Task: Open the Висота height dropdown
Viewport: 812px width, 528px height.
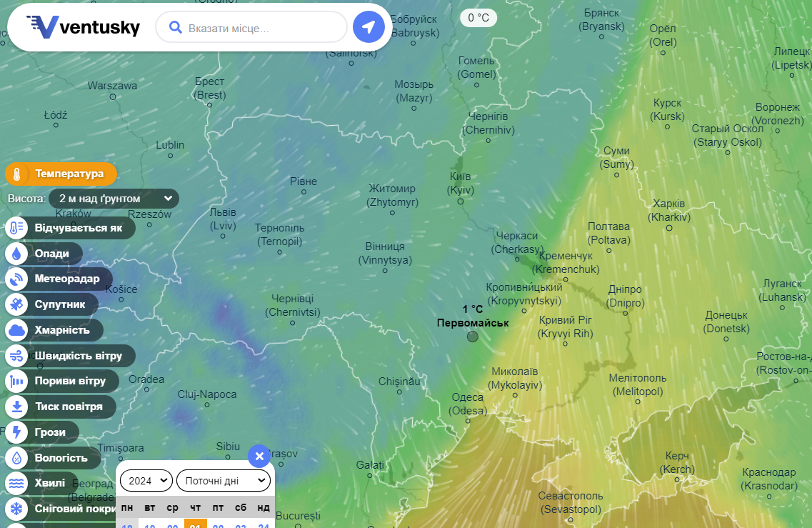Action: coord(114,199)
